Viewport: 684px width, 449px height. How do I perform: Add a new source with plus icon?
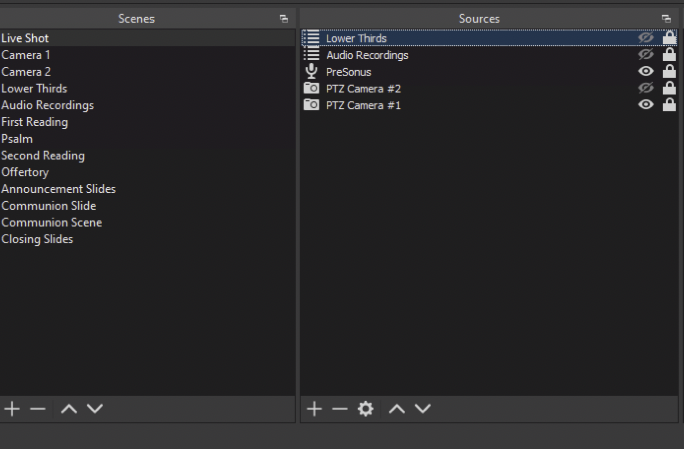tap(314, 409)
